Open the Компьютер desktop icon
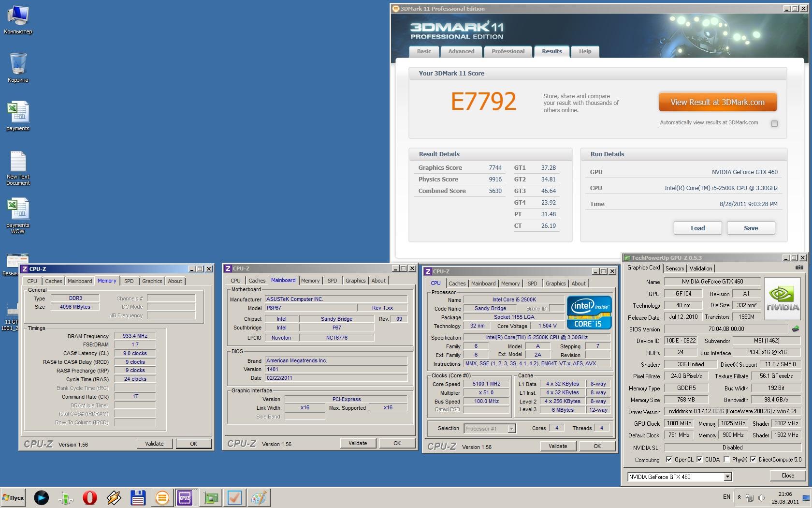Screen dimensions: 812x508 point(18,20)
